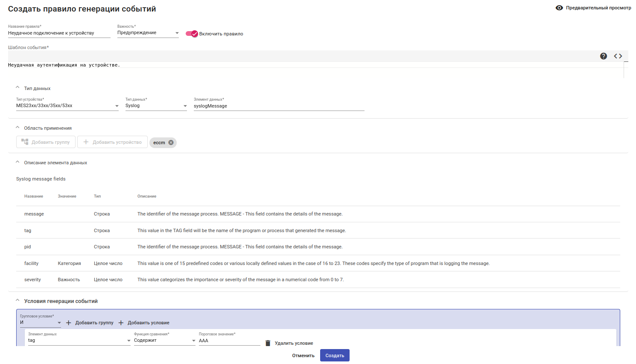
Task: Collapse the Область применения section
Action: [x=18, y=128]
